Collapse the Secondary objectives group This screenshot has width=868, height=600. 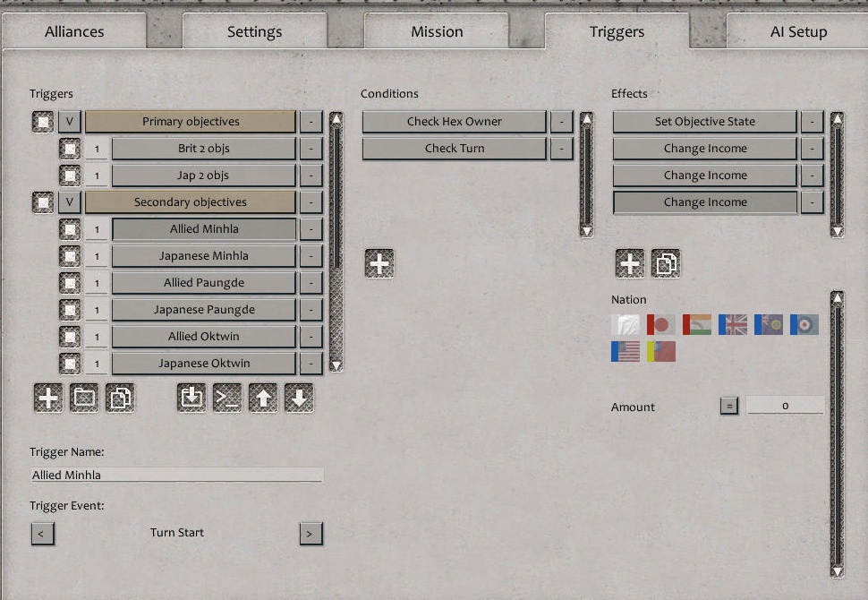click(x=70, y=202)
